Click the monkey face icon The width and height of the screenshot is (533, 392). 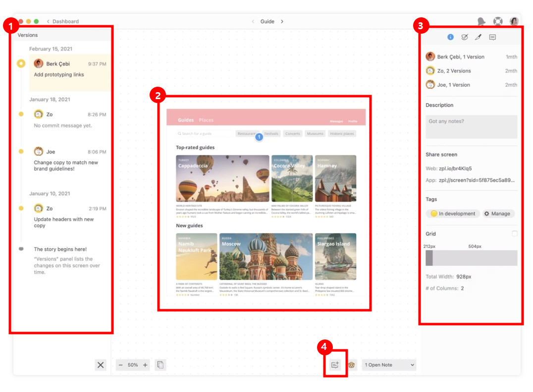(352, 365)
